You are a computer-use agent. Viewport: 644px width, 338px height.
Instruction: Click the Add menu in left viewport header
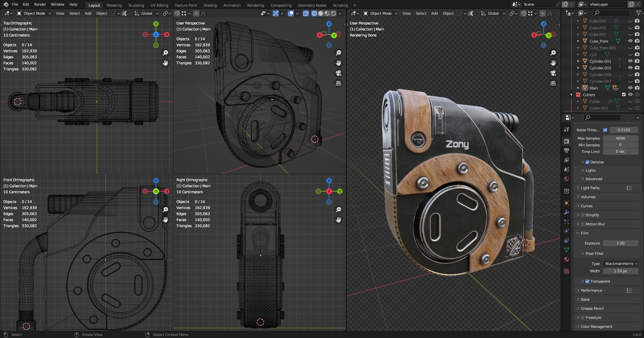pyautogui.click(x=88, y=13)
